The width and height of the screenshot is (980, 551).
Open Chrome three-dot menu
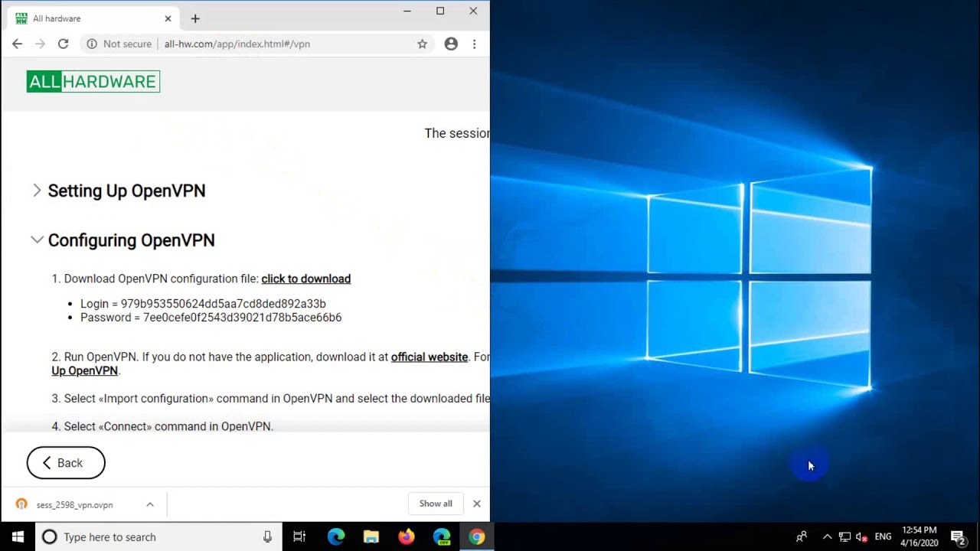click(x=474, y=44)
